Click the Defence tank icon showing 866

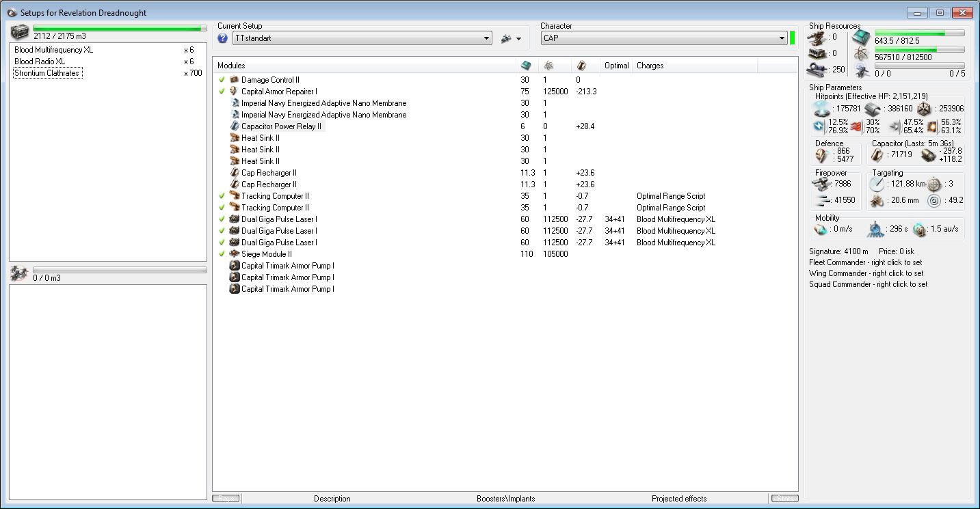point(821,155)
